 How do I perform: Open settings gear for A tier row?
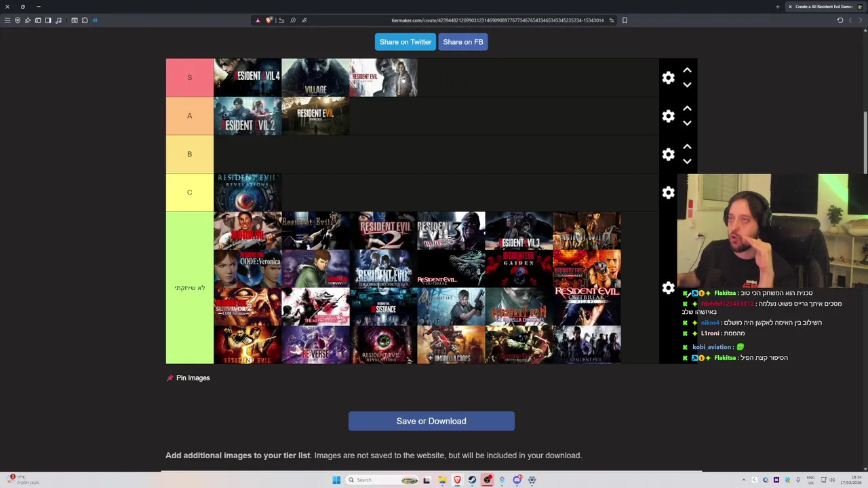coord(668,117)
